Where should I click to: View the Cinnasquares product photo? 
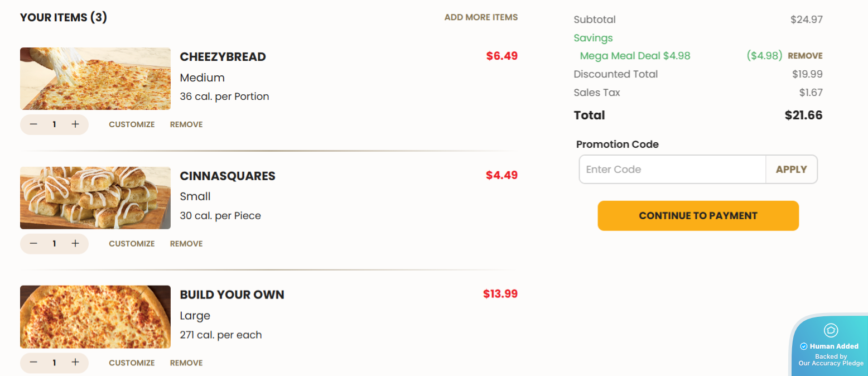(x=95, y=198)
